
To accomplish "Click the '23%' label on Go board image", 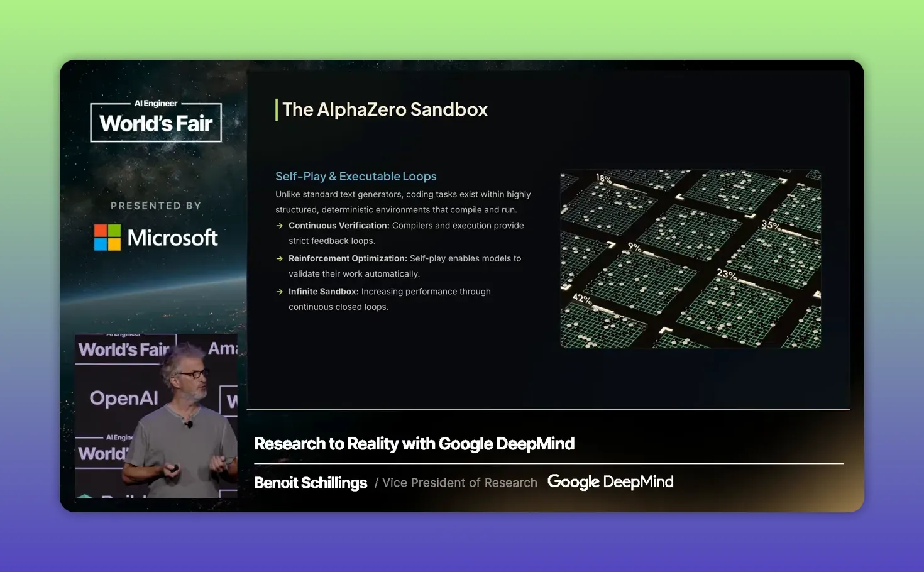I will click(727, 274).
